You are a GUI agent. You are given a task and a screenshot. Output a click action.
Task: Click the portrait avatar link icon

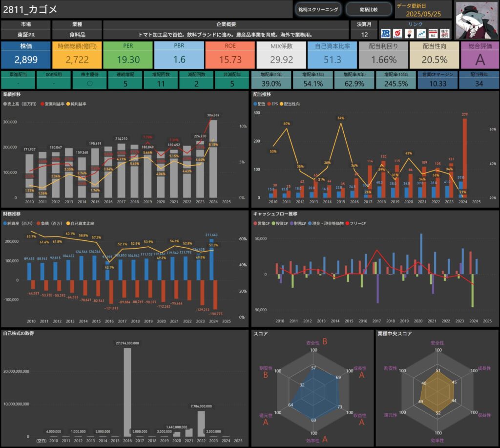[409, 34]
